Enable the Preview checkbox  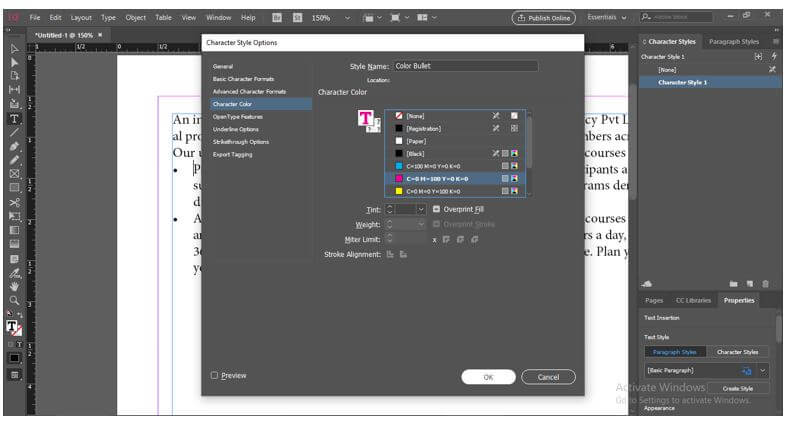[214, 375]
